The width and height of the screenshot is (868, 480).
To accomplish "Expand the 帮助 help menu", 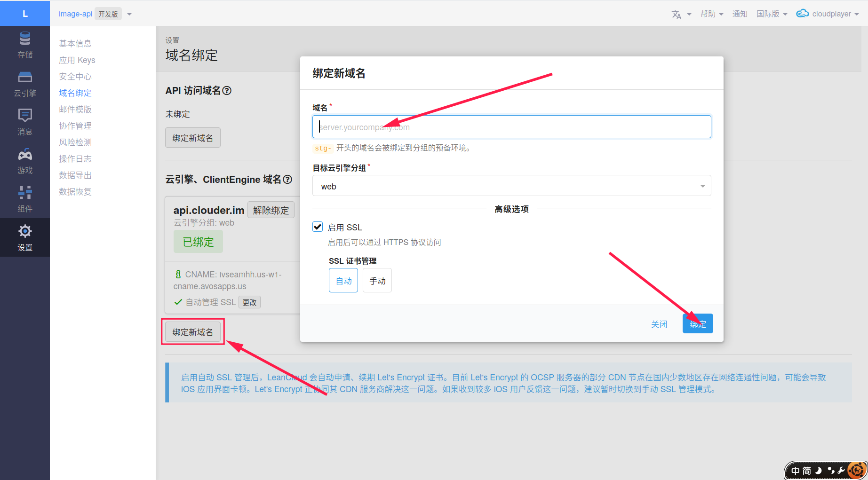I will 711,14.
